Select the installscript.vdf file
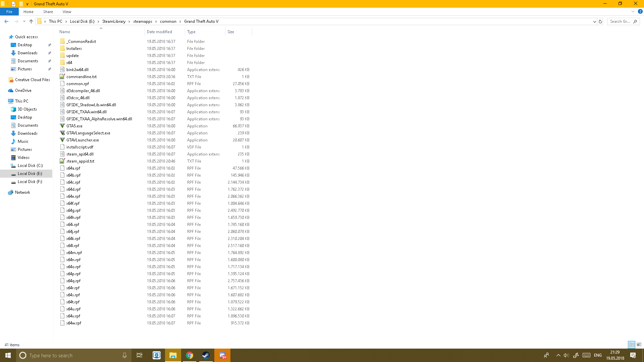The image size is (644, 362). pos(80,147)
